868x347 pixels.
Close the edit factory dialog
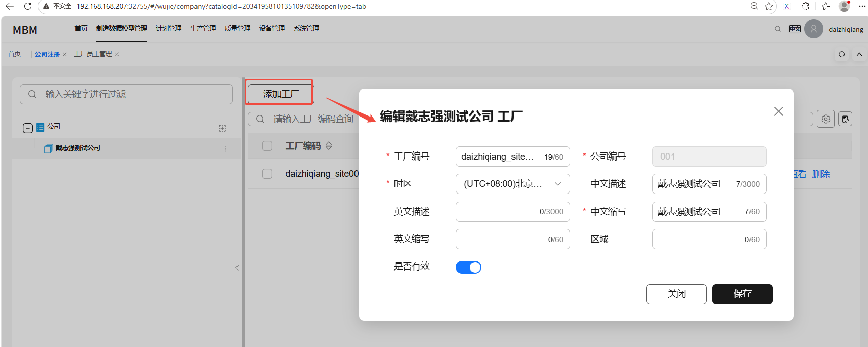(x=779, y=111)
